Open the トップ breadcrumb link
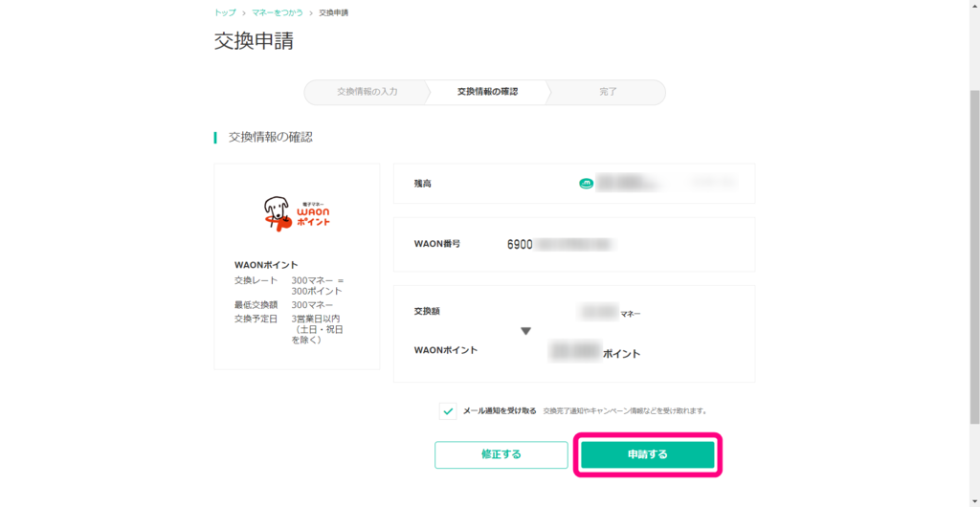The width and height of the screenshot is (980, 507). pyautogui.click(x=225, y=12)
